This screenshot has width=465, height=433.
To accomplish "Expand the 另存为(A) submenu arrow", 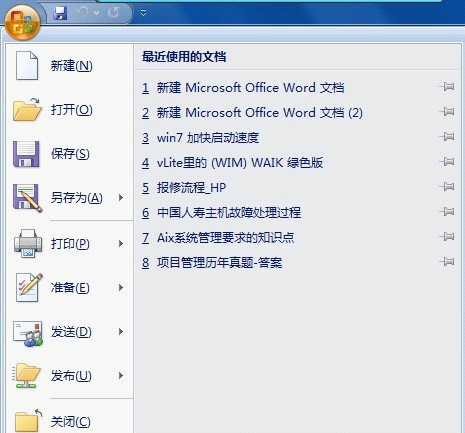I will (x=121, y=198).
